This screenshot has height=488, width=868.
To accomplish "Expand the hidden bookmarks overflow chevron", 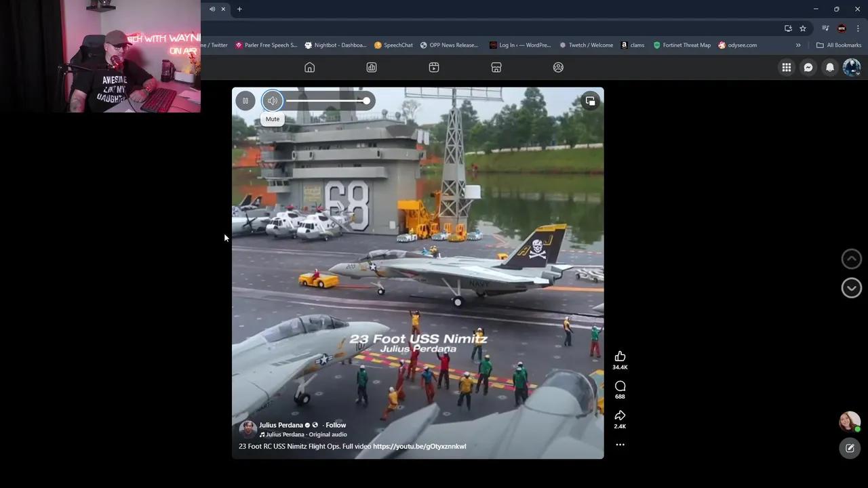I will click(798, 45).
